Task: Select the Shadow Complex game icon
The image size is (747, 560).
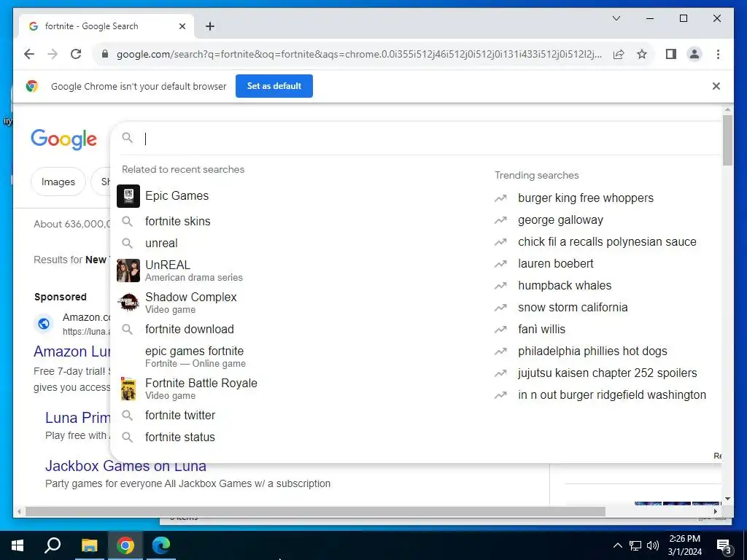Action: [x=128, y=303]
